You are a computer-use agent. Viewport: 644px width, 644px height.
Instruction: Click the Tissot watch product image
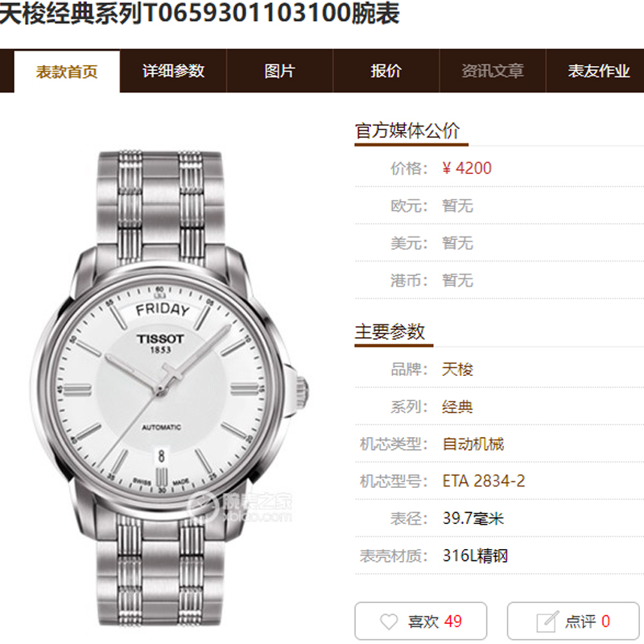point(170,389)
